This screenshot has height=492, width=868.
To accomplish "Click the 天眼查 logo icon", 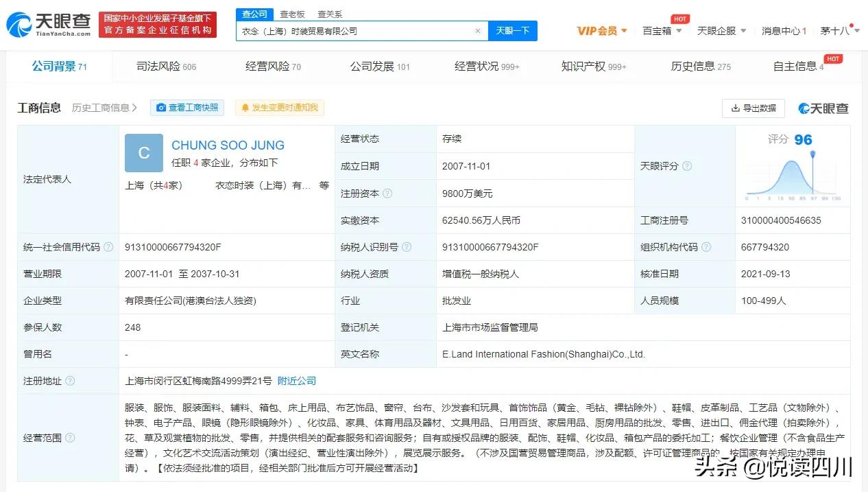I will coord(19,23).
